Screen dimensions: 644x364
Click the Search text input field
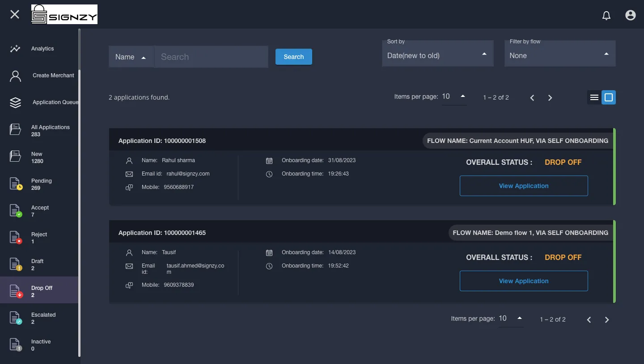click(x=211, y=57)
